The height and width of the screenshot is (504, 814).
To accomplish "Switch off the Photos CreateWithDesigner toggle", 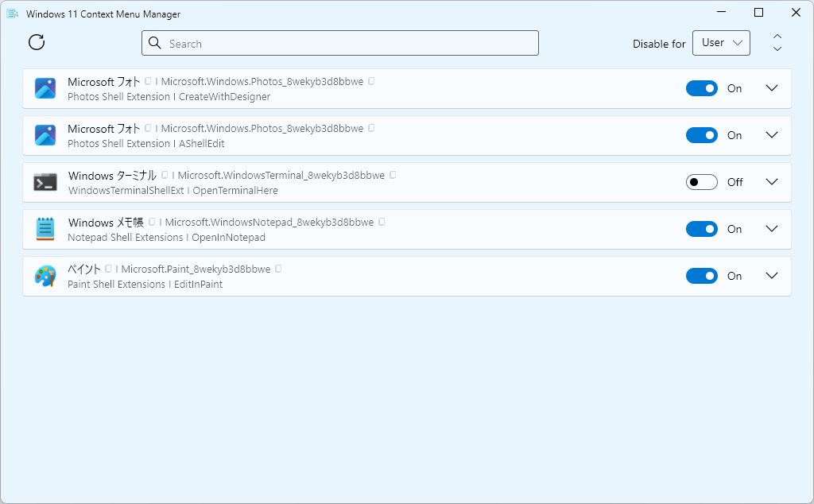I will coord(701,88).
